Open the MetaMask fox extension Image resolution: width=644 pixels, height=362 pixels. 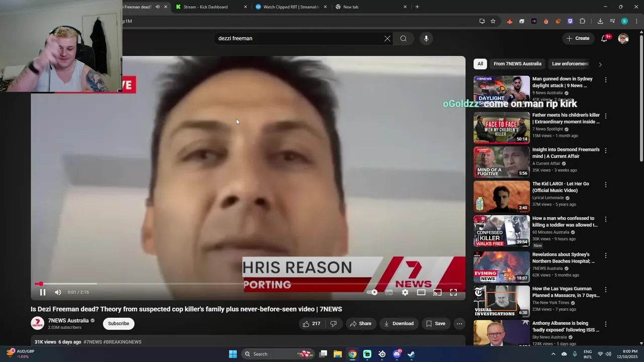(x=510, y=21)
